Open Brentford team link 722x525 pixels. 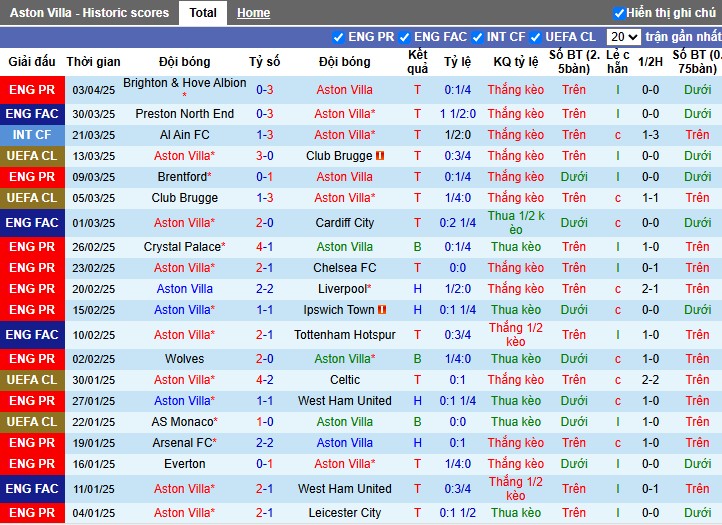182,177
